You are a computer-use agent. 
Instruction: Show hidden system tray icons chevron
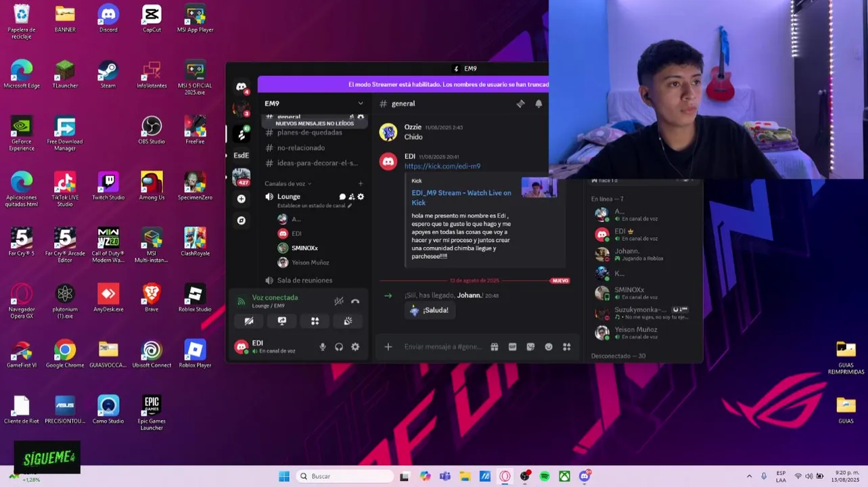point(749,476)
